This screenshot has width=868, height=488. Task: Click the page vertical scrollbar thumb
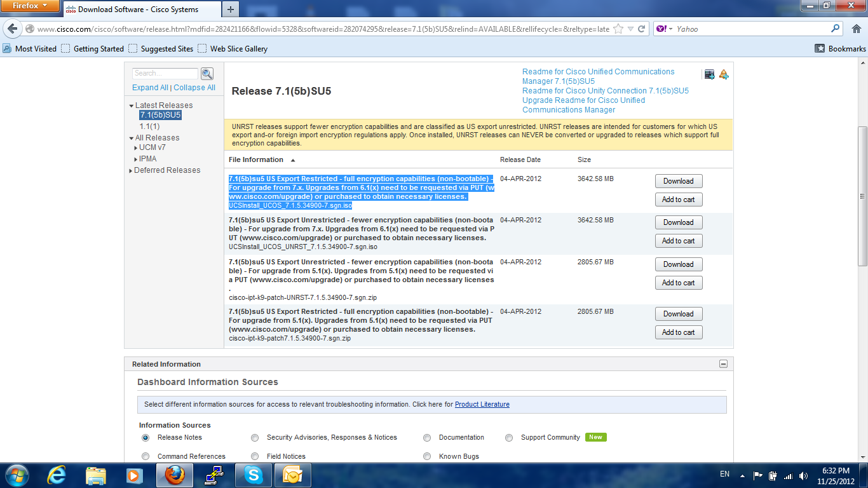tap(862, 196)
